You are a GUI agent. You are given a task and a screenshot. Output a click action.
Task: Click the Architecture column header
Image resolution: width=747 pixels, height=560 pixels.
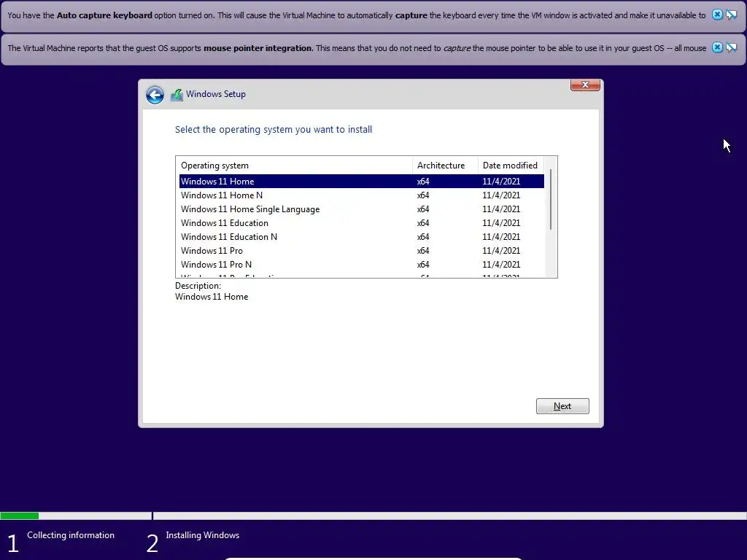tap(445, 166)
